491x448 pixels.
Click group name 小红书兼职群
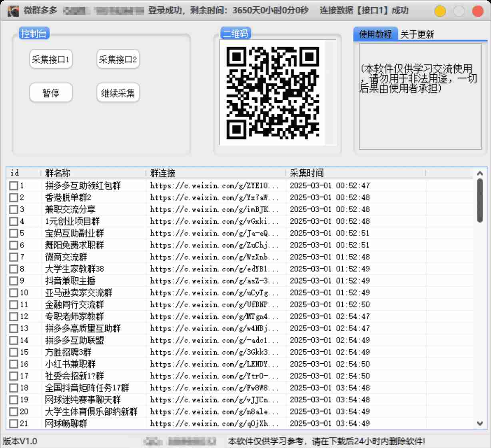point(70,364)
